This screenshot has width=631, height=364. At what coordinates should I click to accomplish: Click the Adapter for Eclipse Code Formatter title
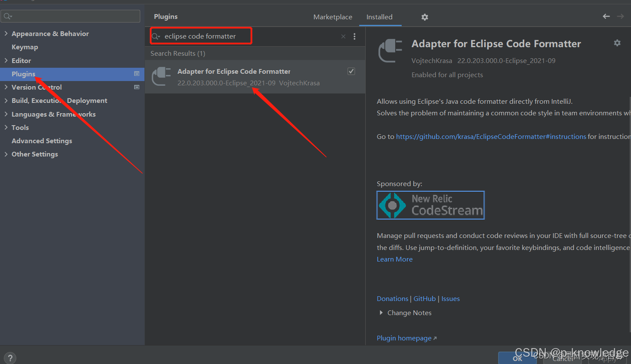click(496, 44)
